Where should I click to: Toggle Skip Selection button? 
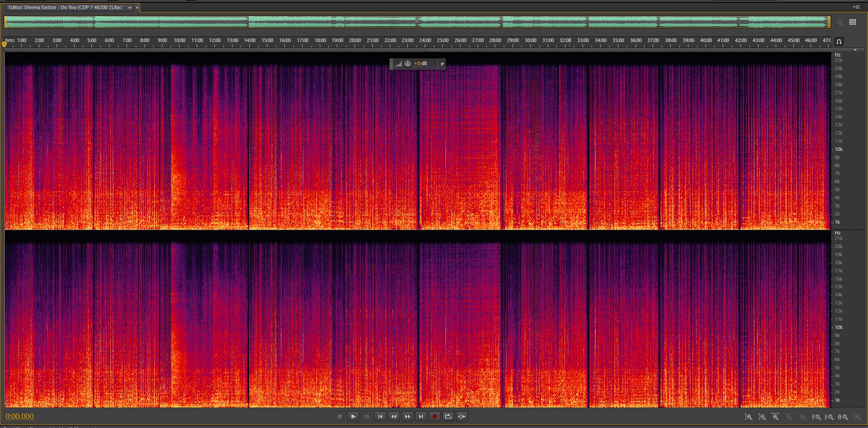(x=461, y=417)
